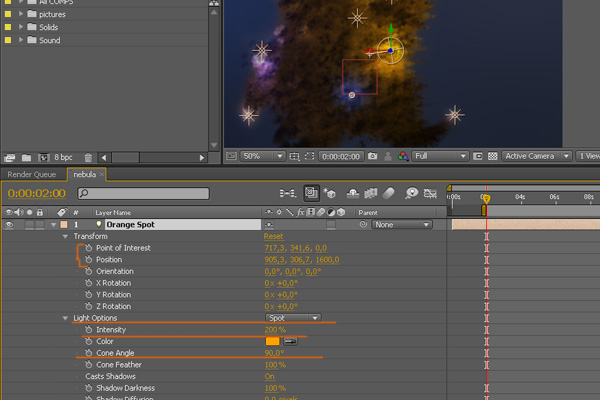Click the timeline layer search field

pyautogui.click(x=143, y=193)
